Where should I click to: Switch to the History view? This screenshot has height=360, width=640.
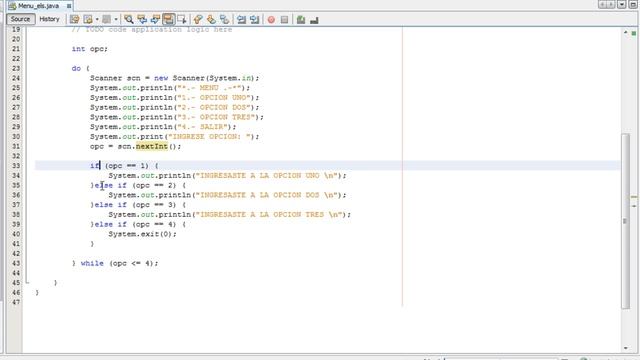pos(49,19)
